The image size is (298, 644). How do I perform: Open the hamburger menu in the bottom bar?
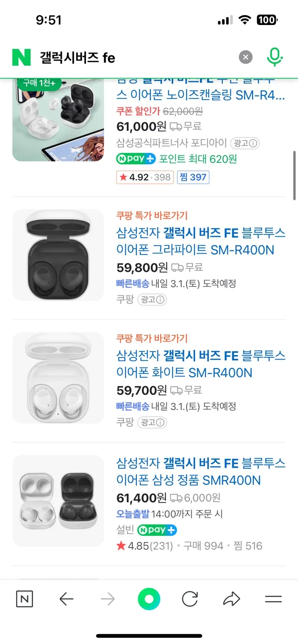click(273, 599)
